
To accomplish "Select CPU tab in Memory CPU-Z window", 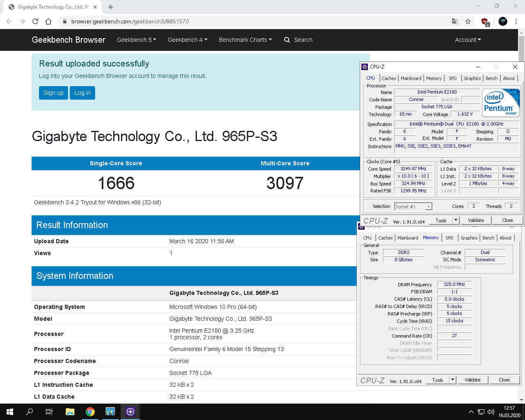I will click(367, 238).
